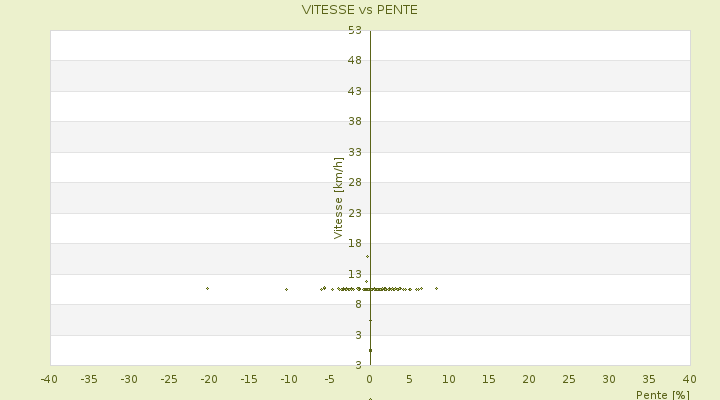The height and width of the screenshot is (400, 720).
Task: Click the x-axis tick label 15
Action: pyautogui.click(x=489, y=379)
